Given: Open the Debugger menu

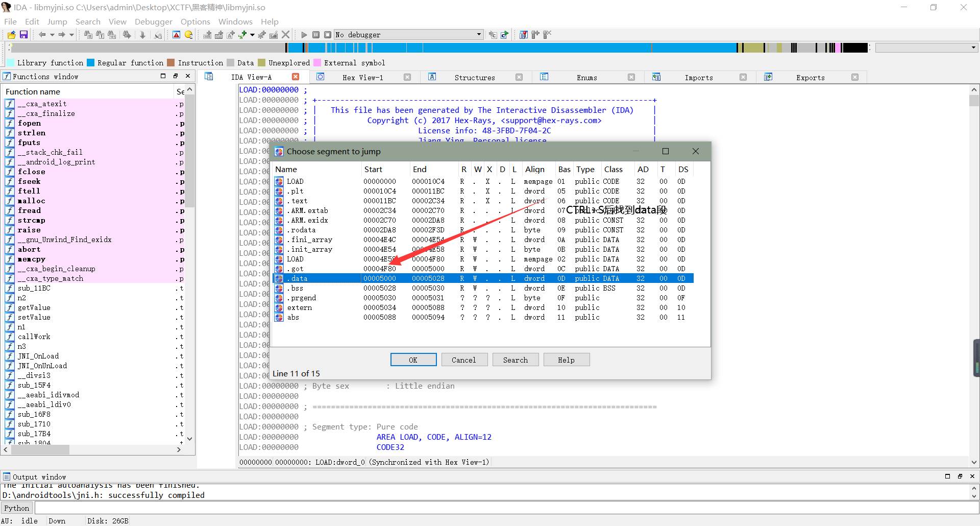Looking at the screenshot, I should [154, 21].
